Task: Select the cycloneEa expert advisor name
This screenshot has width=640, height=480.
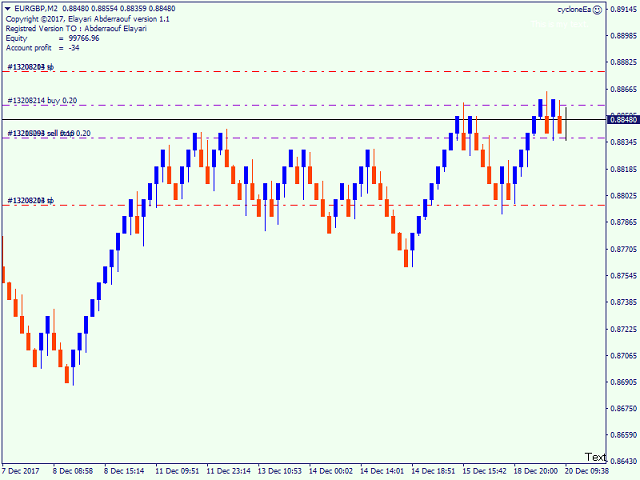Action: point(574,10)
